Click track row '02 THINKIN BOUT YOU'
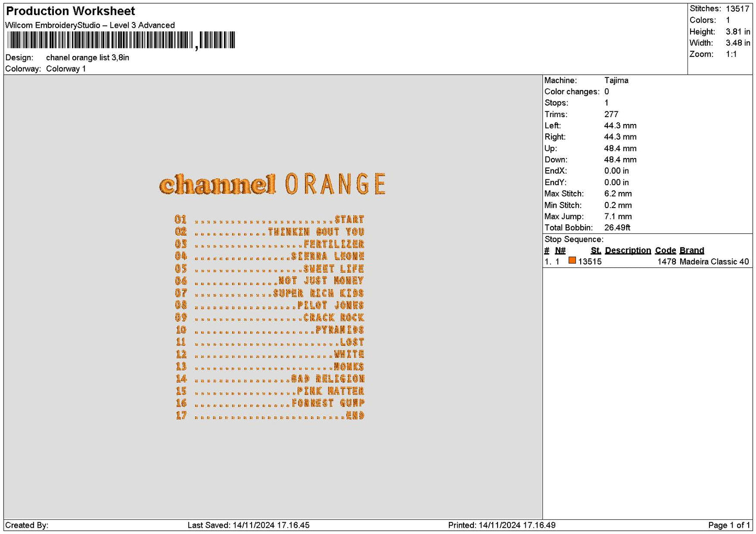This screenshot has width=756, height=534. click(269, 232)
